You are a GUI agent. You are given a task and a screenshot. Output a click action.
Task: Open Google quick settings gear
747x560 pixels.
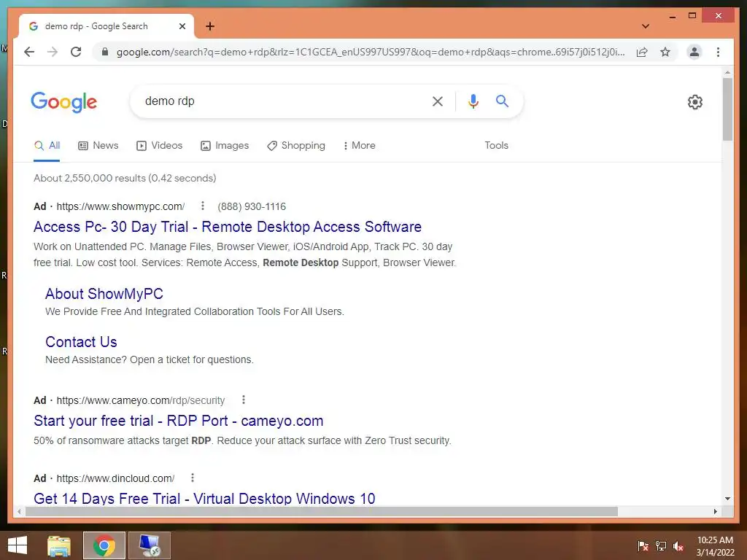click(x=695, y=102)
